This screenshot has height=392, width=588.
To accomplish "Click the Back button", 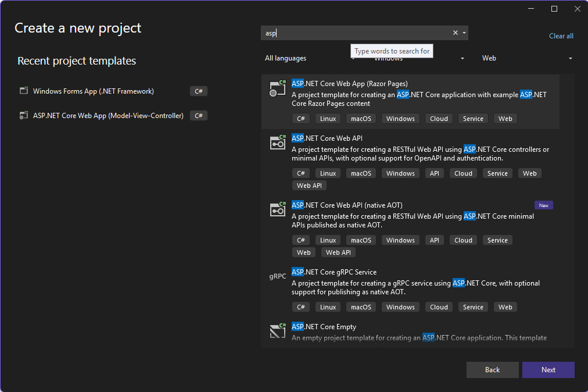I will point(492,370).
